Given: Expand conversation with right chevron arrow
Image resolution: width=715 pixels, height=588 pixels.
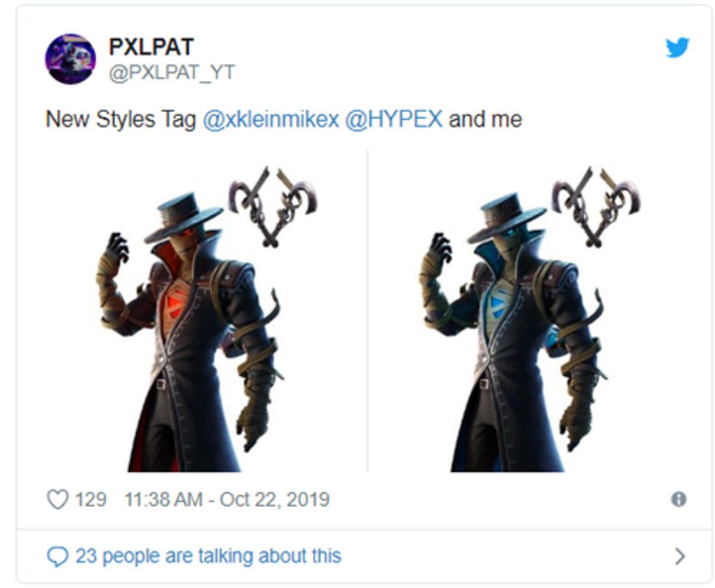Looking at the screenshot, I should [x=680, y=556].
